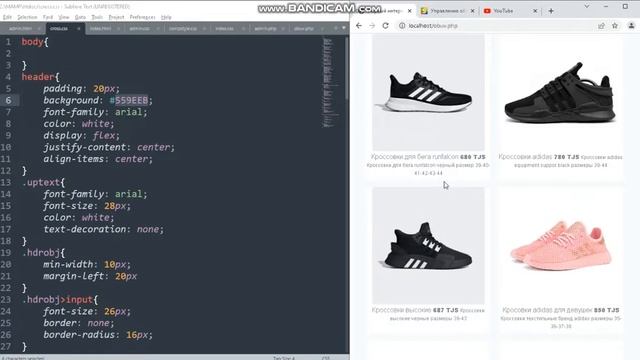
Task: Open the Goto menu
Action: click(x=80, y=17)
